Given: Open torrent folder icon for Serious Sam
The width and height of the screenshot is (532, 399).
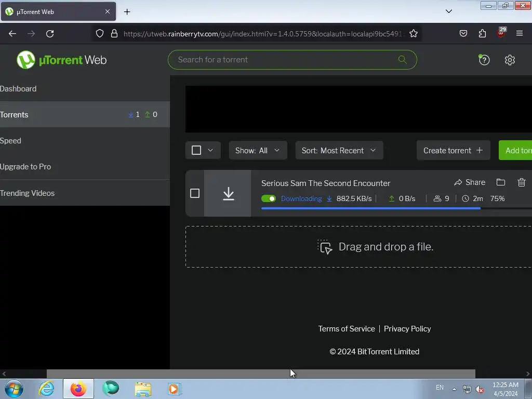Looking at the screenshot, I should click(501, 182).
